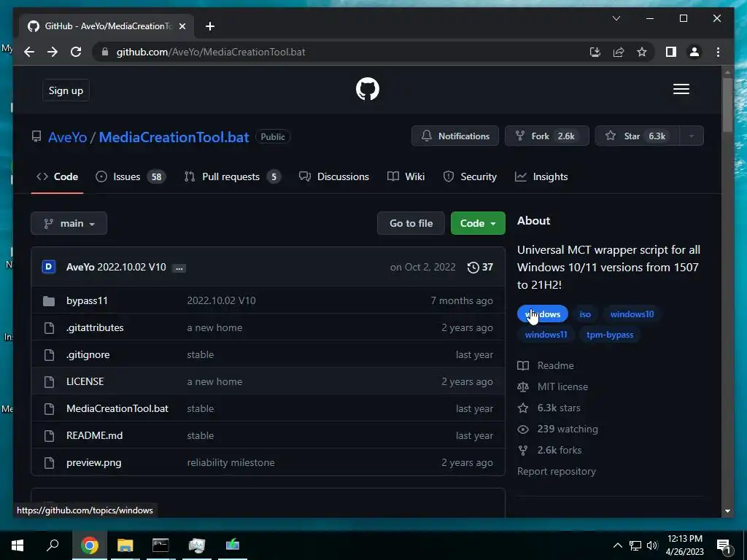
Task: Open taskbar search magnifier
Action: tap(53, 545)
